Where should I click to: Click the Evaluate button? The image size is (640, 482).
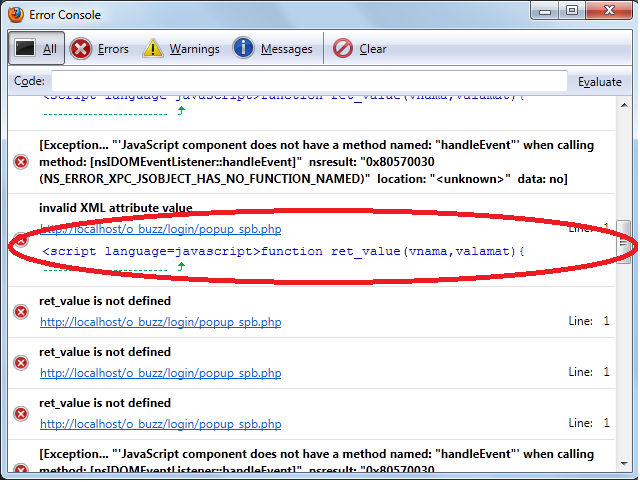tap(599, 82)
